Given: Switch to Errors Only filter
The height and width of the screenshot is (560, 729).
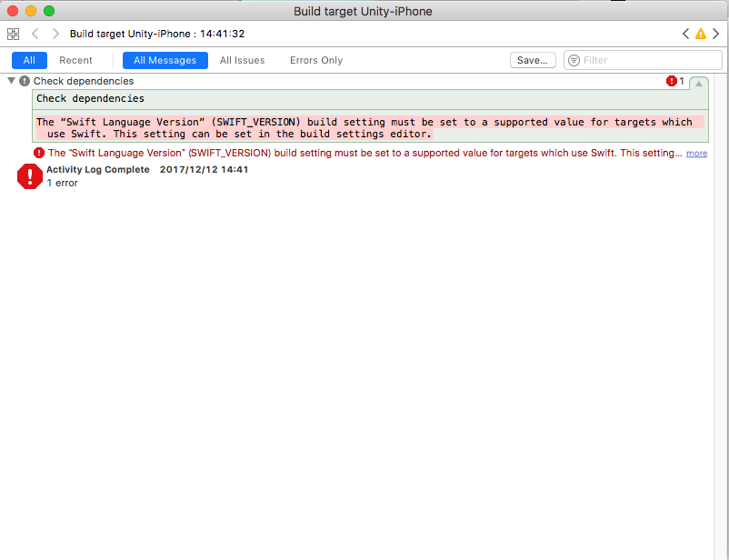Looking at the screenshot, I should pyautogui.click(x=316, y=61).
